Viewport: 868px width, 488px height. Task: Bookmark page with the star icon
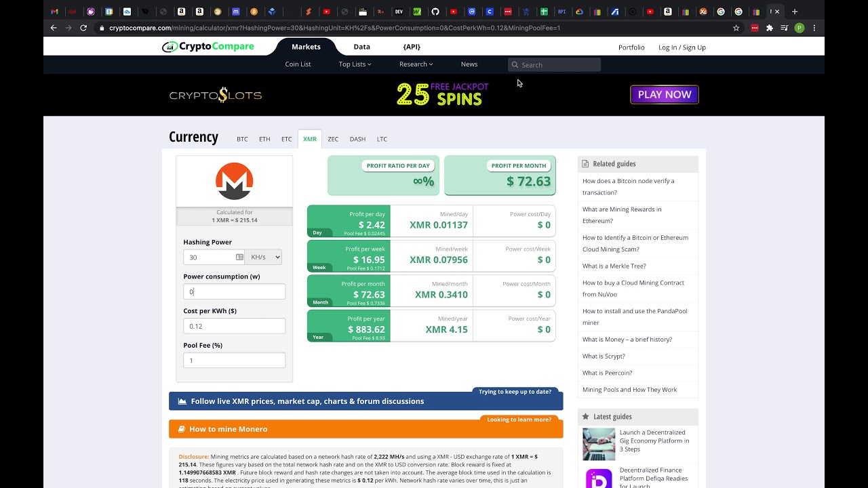736,28
